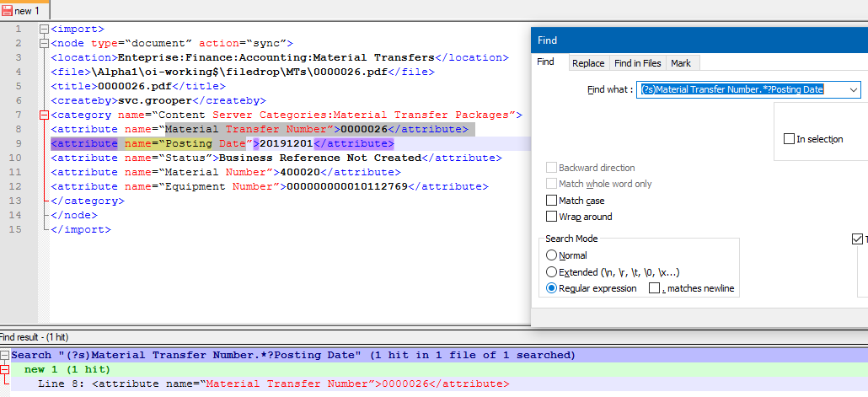
Task: Click the Equipment Number attribute line
Action: (x=270, y=186)
